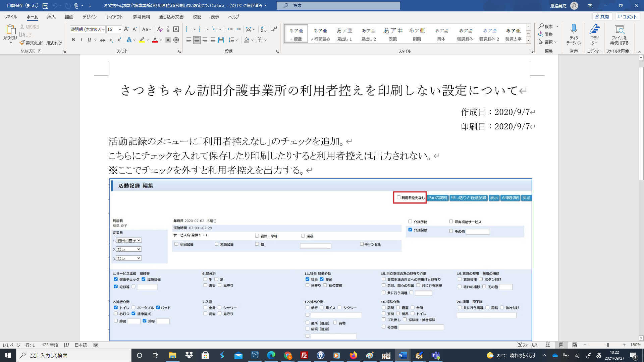Open the 挿入 ribbon tab
Image resolution: width=644 pixels, height=362 pixels.
pos(51,17)
